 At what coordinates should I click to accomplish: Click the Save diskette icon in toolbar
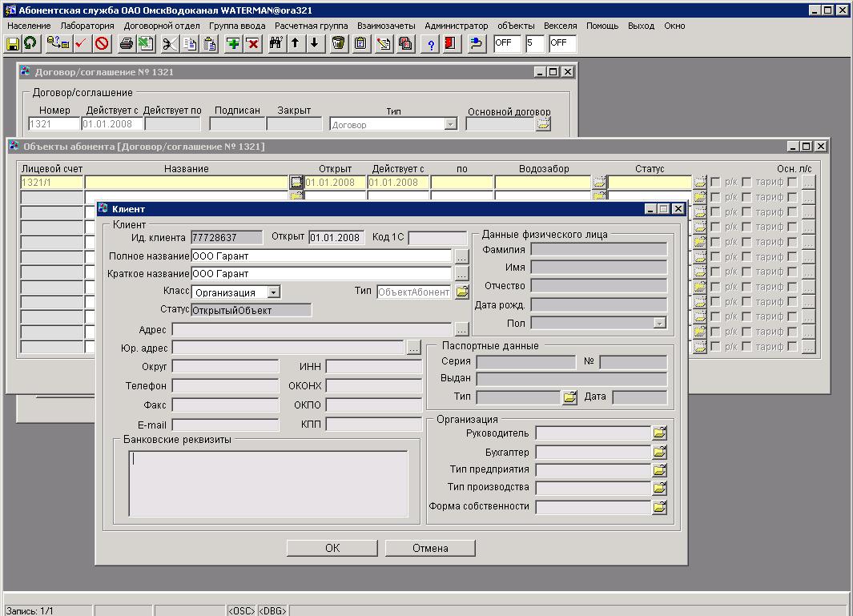point(13,43)
